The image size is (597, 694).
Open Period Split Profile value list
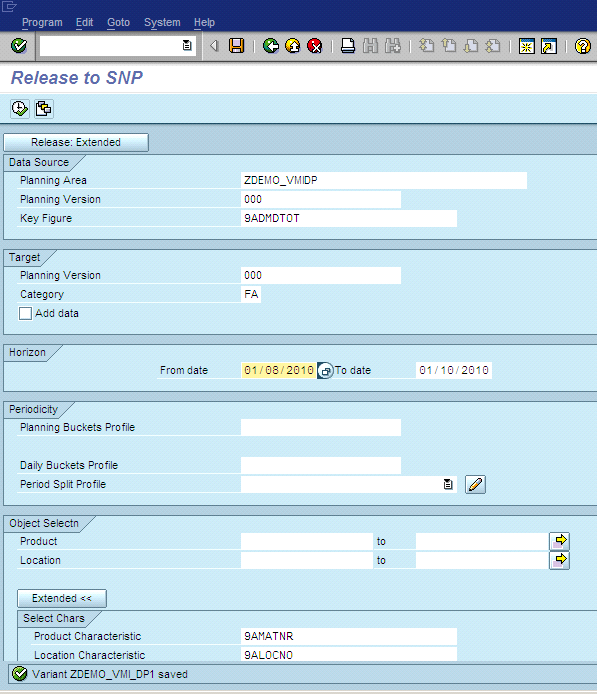448,484
